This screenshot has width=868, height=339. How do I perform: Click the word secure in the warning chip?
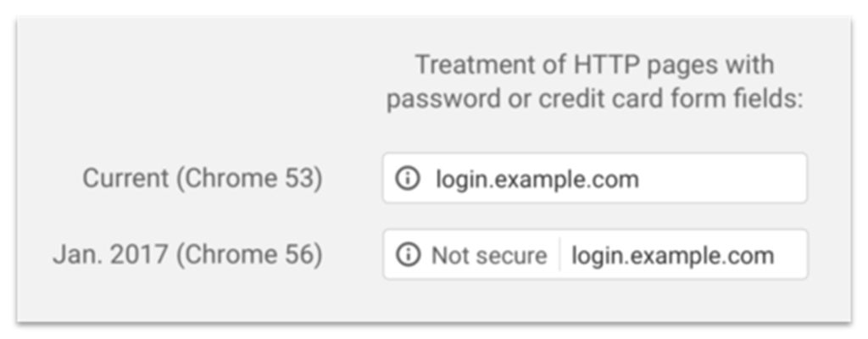coord(510,255)
